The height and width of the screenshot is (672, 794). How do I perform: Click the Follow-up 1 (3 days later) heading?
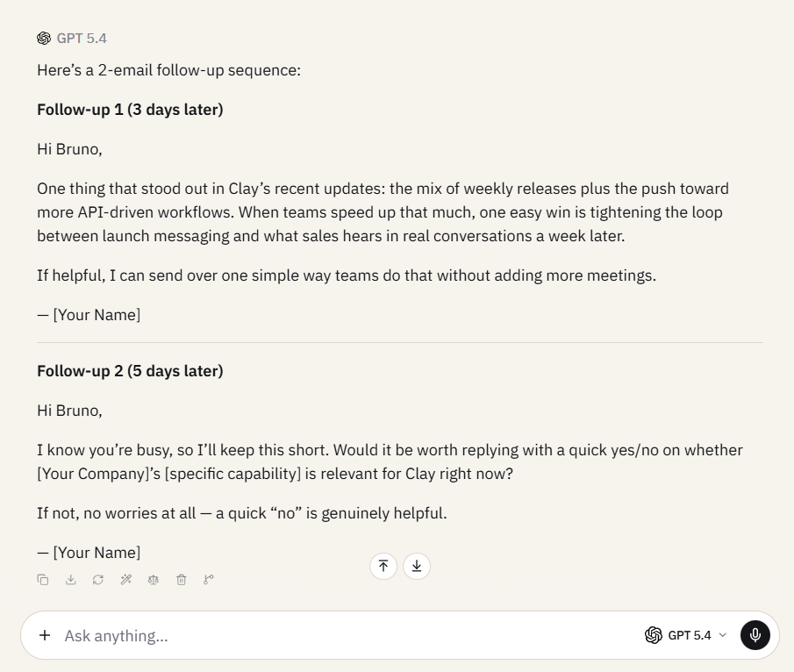[130, 110]
